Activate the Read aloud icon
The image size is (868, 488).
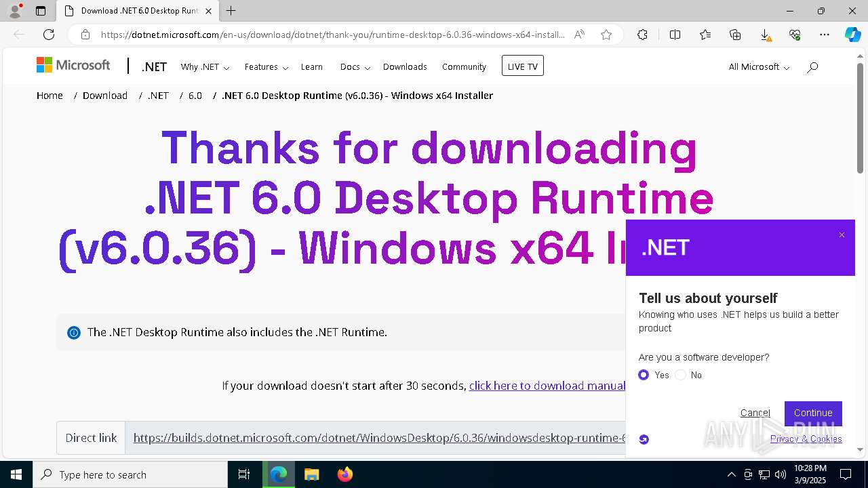point(579,35)
